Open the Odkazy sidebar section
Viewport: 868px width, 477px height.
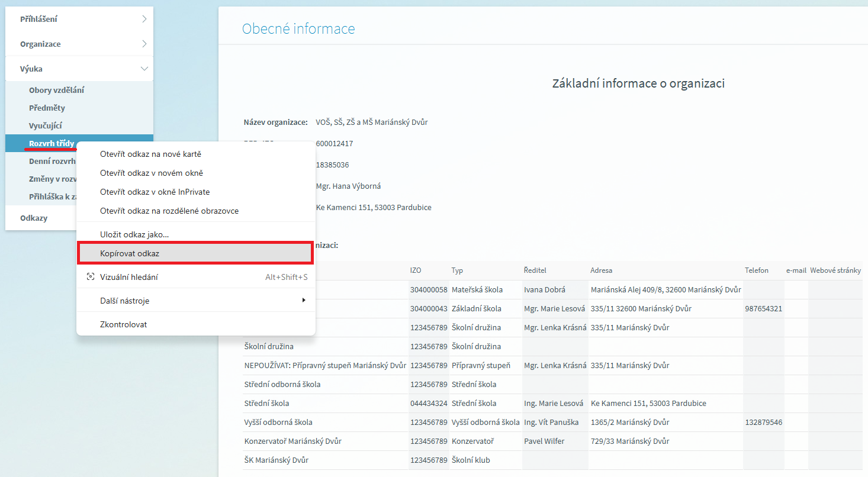[x=34, y=218]
